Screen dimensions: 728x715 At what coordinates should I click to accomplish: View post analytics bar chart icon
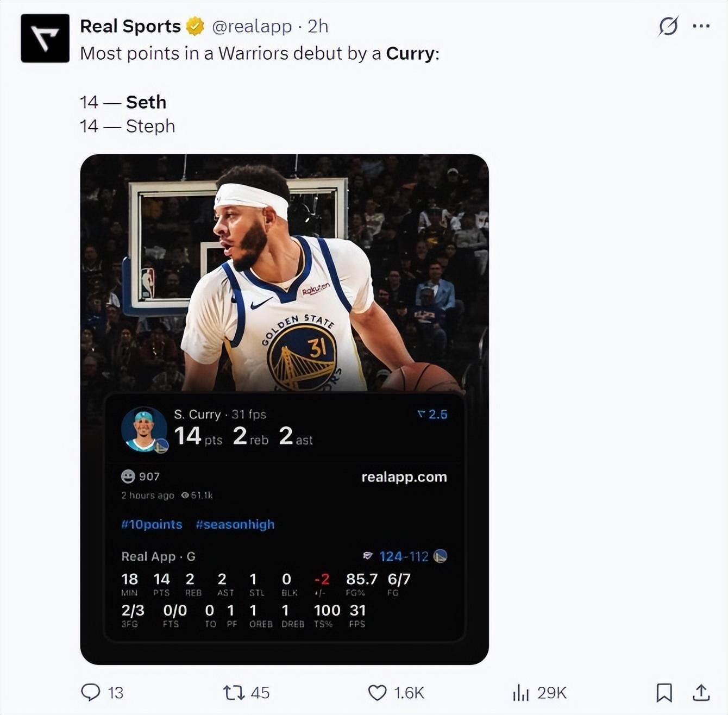coord(520,692)
